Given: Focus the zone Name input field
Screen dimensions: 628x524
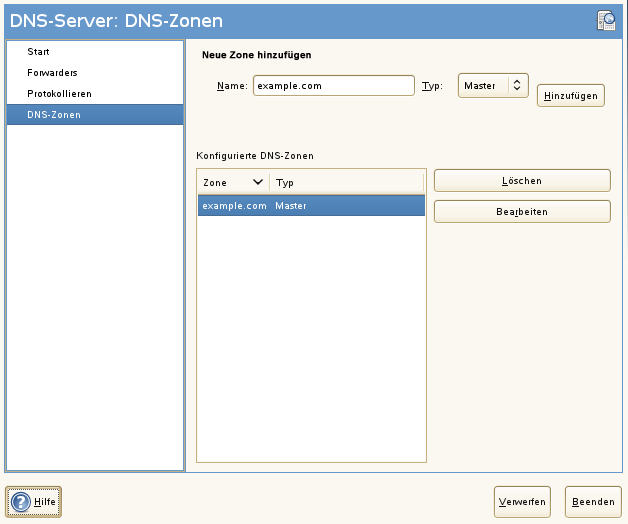Looking at the screenshot, I should pos(333,86).
